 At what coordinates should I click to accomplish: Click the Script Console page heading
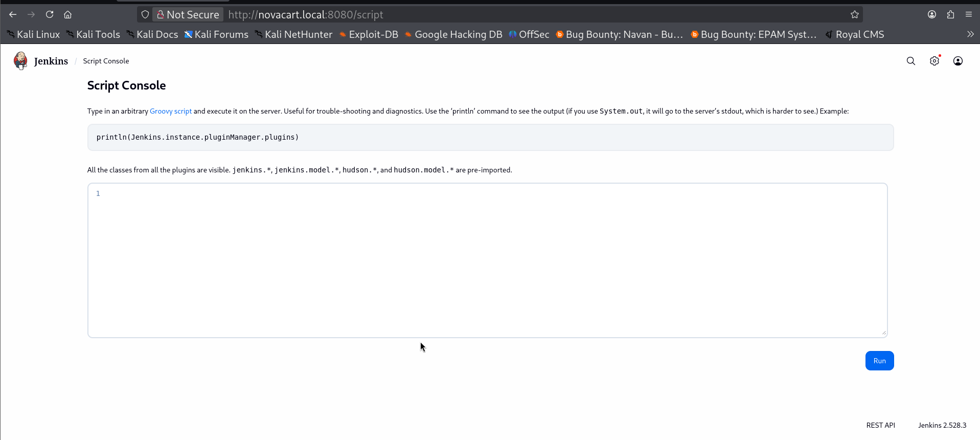(x=126, y=85)
